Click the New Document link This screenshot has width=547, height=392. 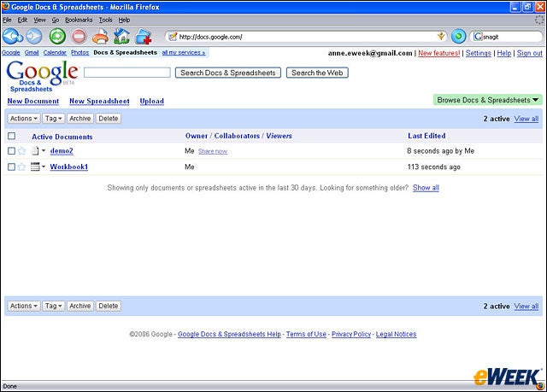pyautogui.click(x=33, y=101)
